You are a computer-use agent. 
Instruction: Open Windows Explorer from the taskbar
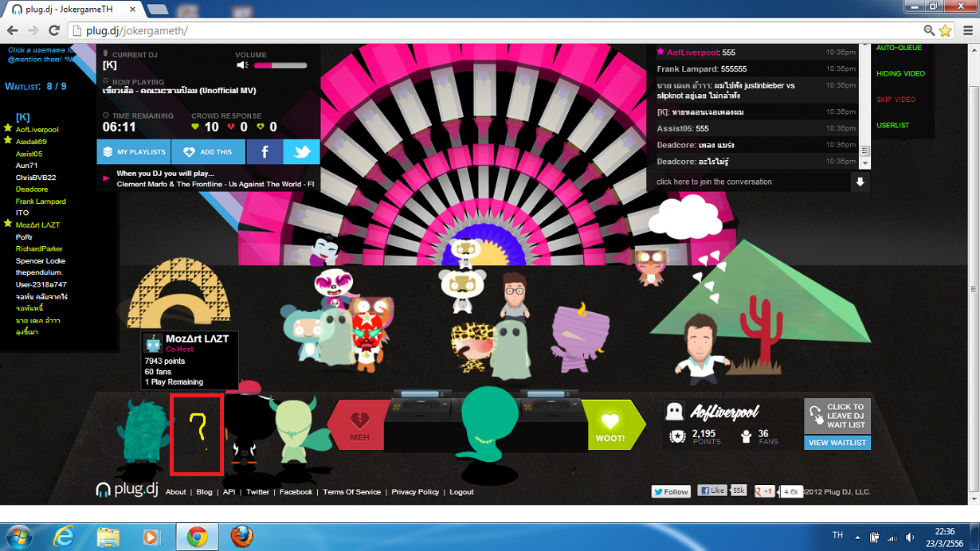coord(108,537)
